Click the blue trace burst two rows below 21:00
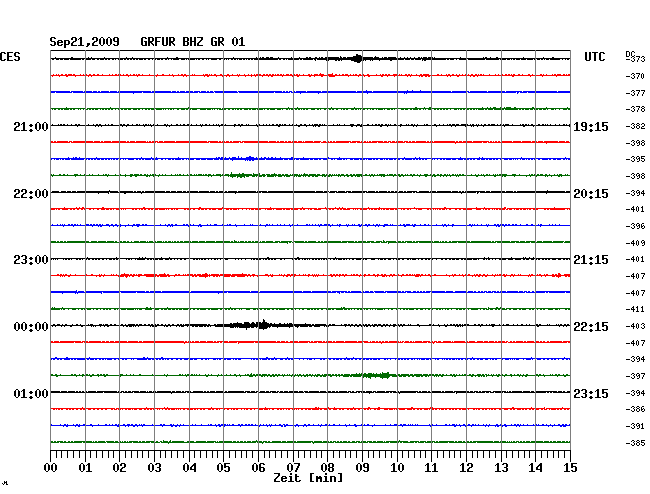 (243, 158)
